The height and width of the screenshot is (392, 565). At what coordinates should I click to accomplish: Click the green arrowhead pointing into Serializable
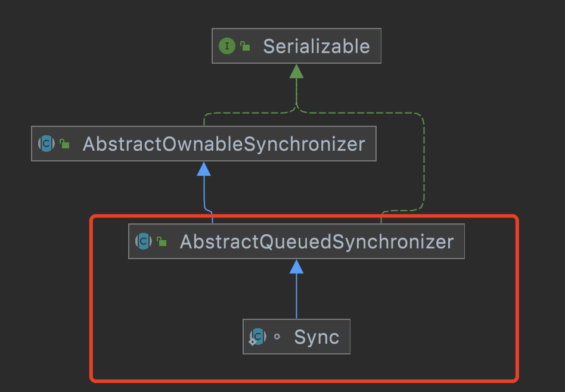tap(297, 71)
